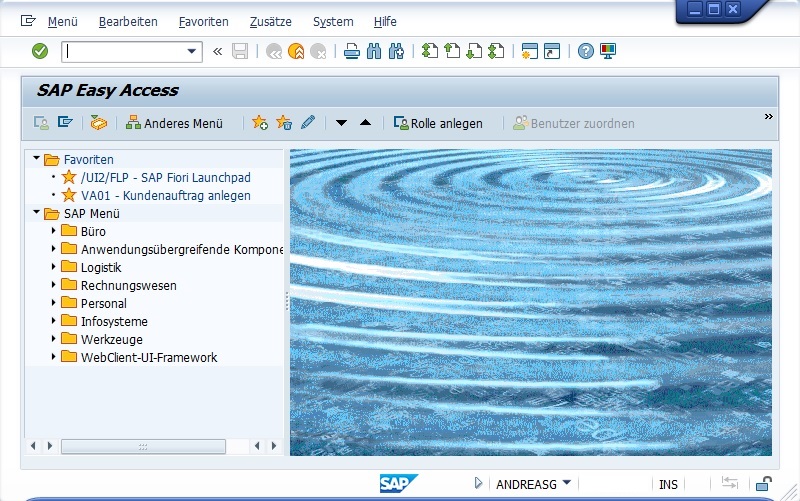Click the Last Page icon

[x=496, y=51]
